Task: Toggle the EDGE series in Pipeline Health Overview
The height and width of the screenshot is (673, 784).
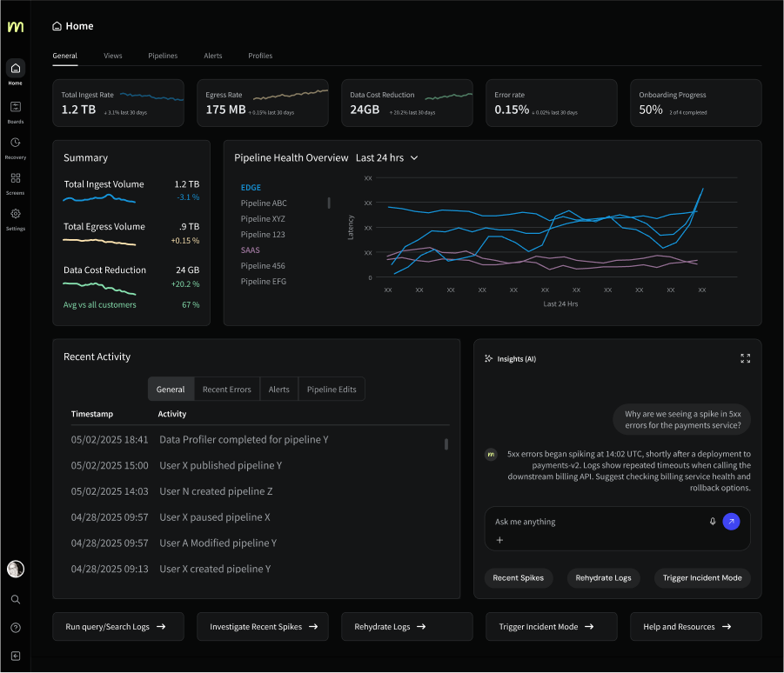Action: pyautogui.click(x=251, y=187)
